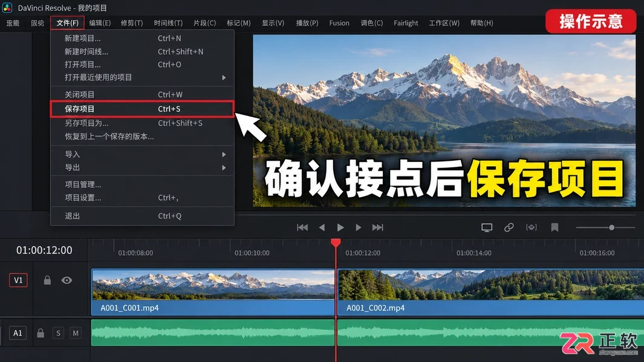This screenshot has width=644, height=362.
Task: Jump to first frame playback button
Action: point(302,227)
